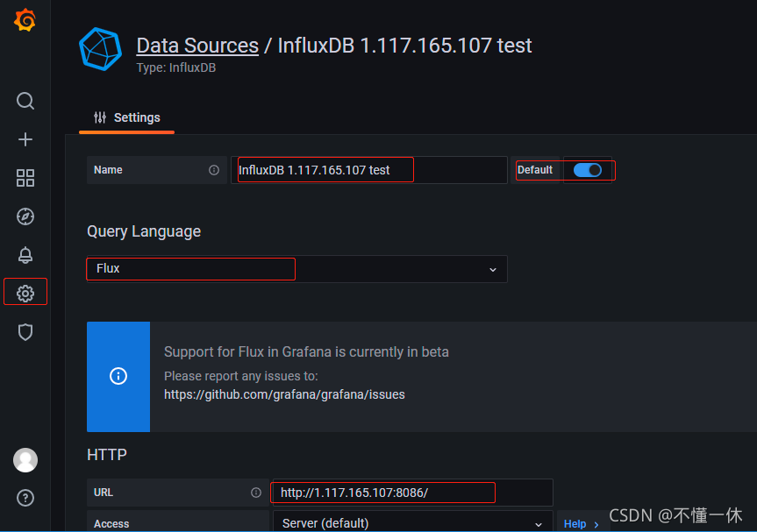Open the Create plus menu
This screenshot has width=757, height=532.
25,139
